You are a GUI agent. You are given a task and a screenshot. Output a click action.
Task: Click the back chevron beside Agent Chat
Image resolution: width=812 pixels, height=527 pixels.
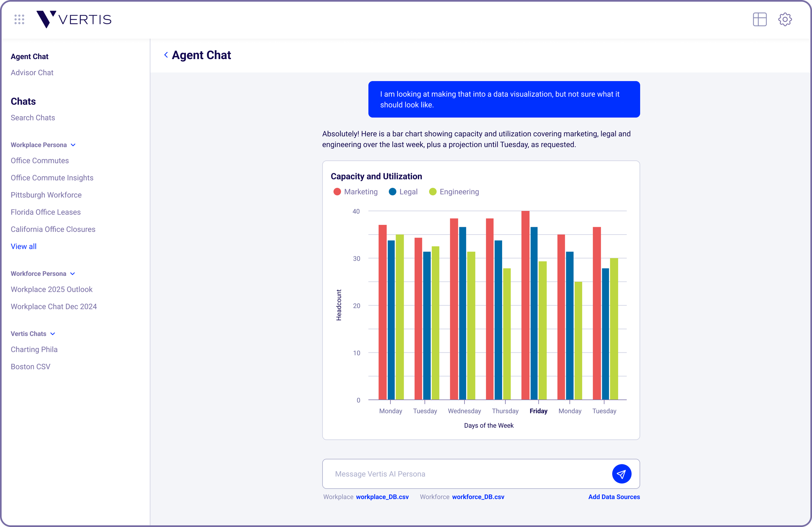166,55
